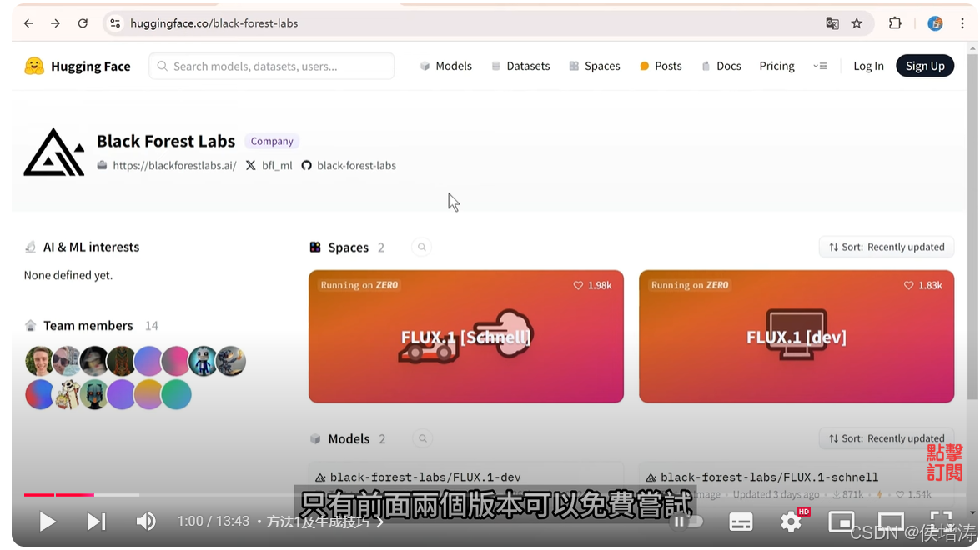980x550 pixels.
Task: Click the Log In link
Action: tap(869, 66)
